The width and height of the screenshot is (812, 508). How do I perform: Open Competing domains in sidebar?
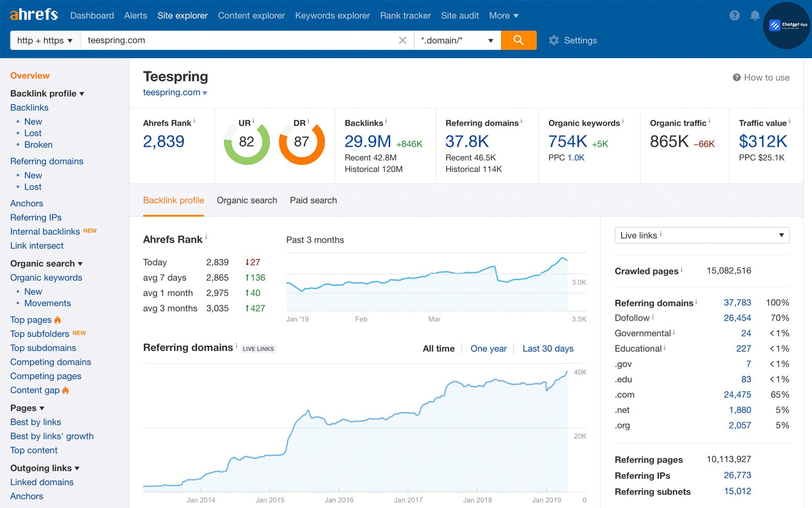pyautogui.click(x=51, y=362)
